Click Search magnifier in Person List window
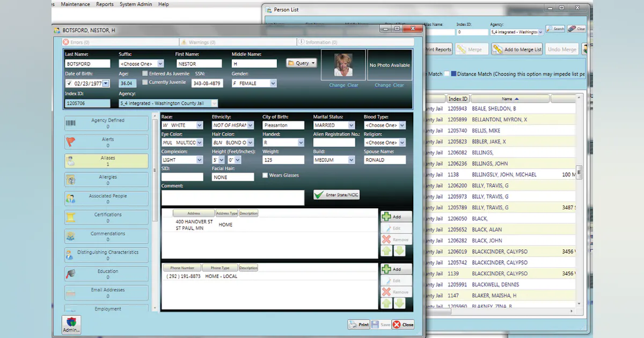Viewport: 644px width, 338px height. tap(555, 29)
